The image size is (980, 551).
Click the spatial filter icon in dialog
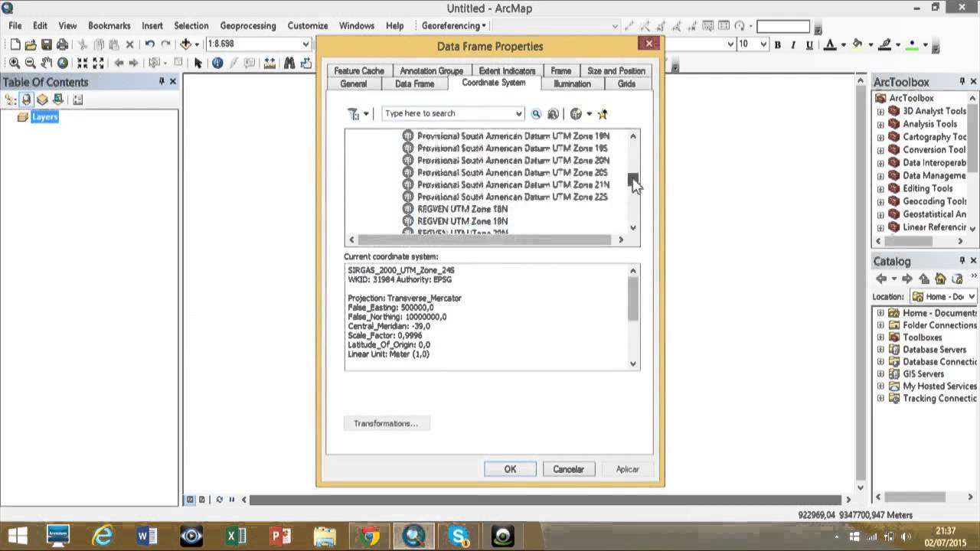point(354,114)
